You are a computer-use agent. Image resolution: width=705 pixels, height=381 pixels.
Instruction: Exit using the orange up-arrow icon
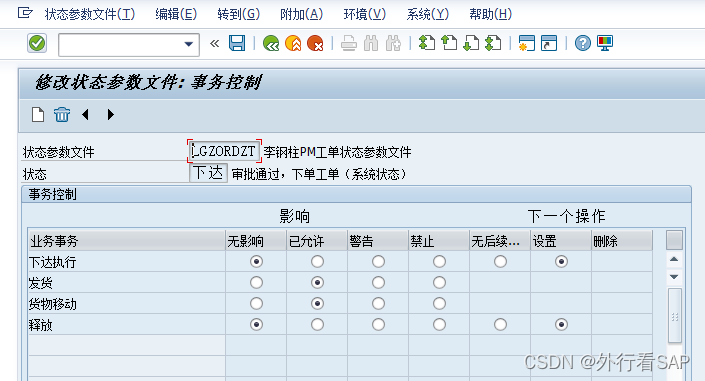coord(293,44)
